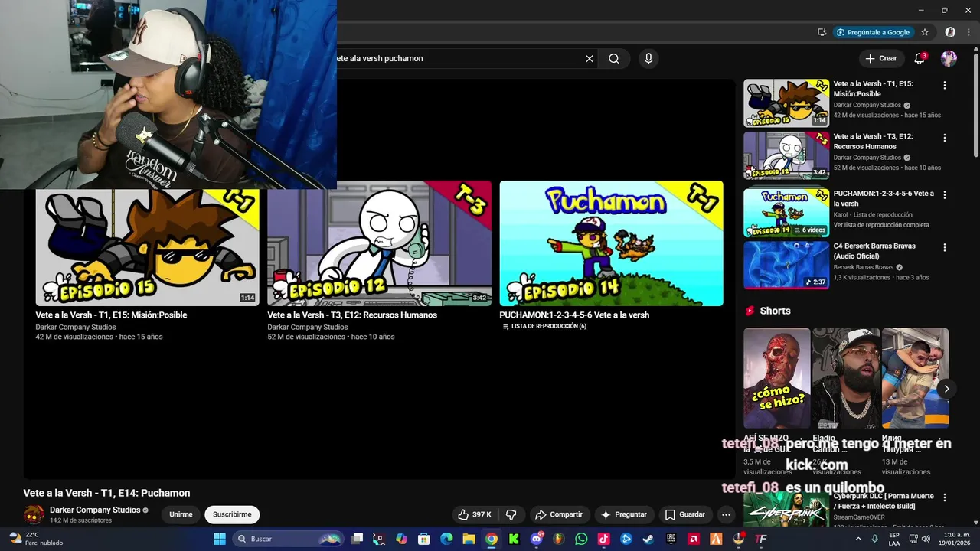Click Unirme membership button
This screenshot has width=980, height=551.
tap(181, 514)
